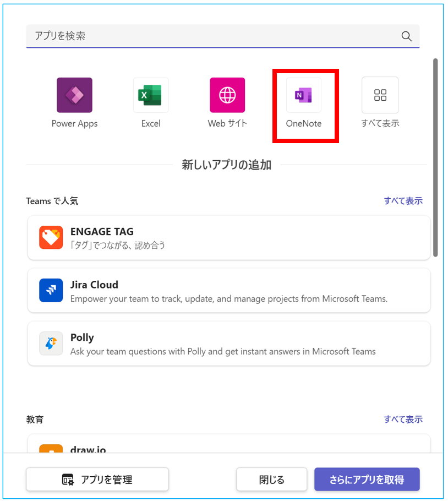Show all apps in Teams で人気
The image size is (448, 501).
(403, 201)
